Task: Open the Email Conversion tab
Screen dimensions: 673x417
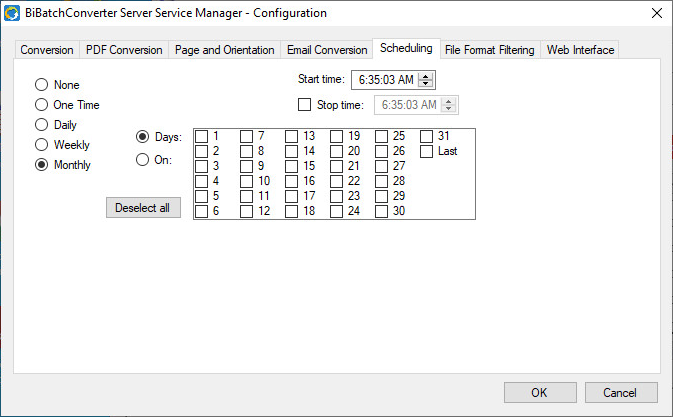Action: [x=327, y=50]
